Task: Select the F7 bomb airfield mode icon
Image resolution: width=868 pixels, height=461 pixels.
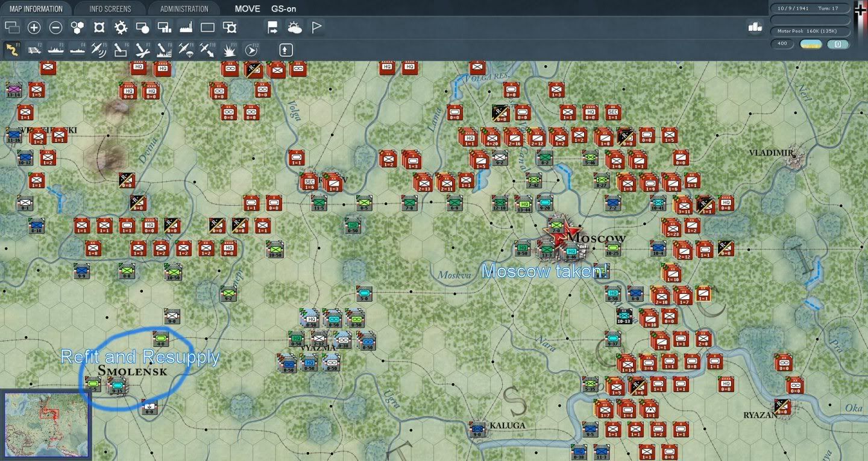Action: tap(142, 50)
